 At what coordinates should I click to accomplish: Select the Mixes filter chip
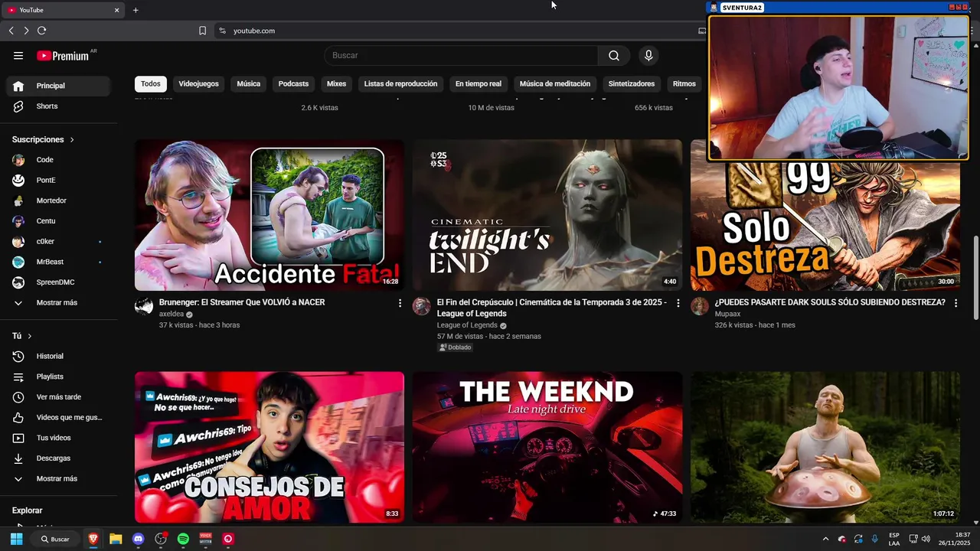336,84
